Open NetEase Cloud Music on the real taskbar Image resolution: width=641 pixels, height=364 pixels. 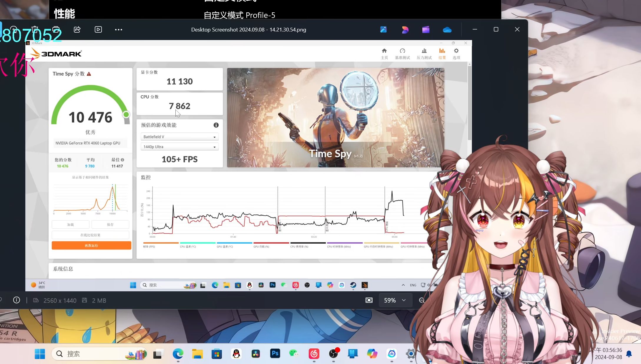(314, 354)
